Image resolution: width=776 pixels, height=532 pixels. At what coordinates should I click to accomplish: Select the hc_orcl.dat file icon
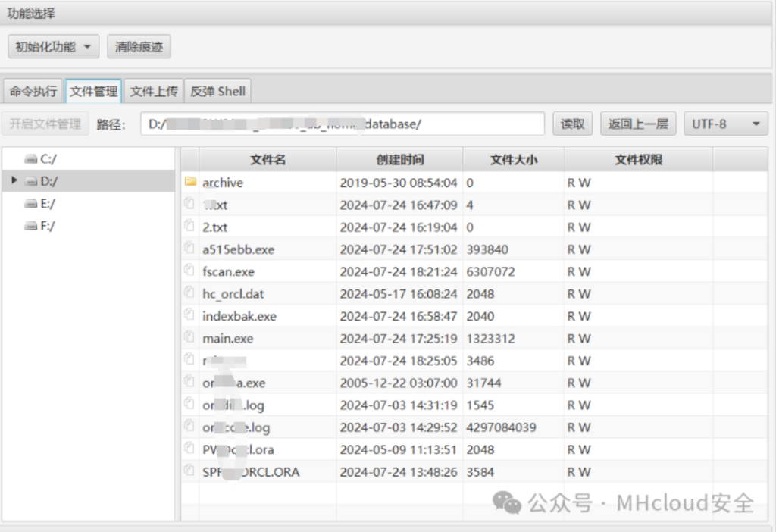click(191, 293)
